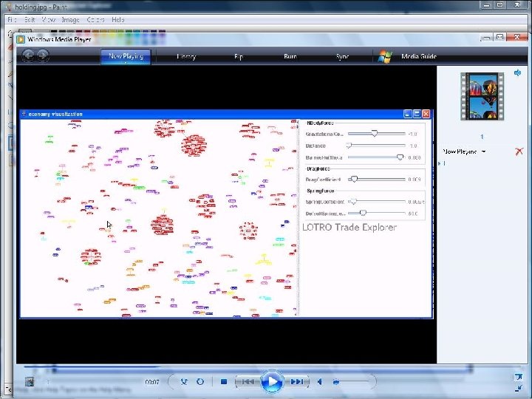Screen dimensions: 532x399
Task: Open the Burn tab
Action: coord(290,57)
